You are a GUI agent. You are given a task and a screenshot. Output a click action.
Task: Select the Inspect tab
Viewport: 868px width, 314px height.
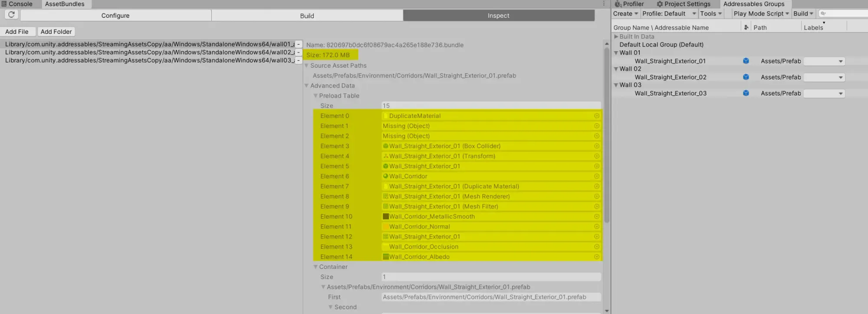pyautogui.click(x=498, y=16)
